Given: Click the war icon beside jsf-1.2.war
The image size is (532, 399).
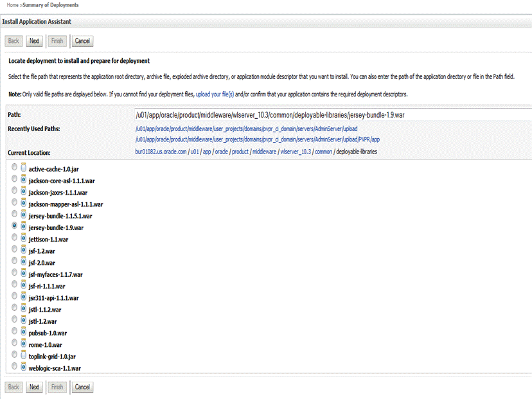Looking at the screenshot, I should (x=23, y=249).
